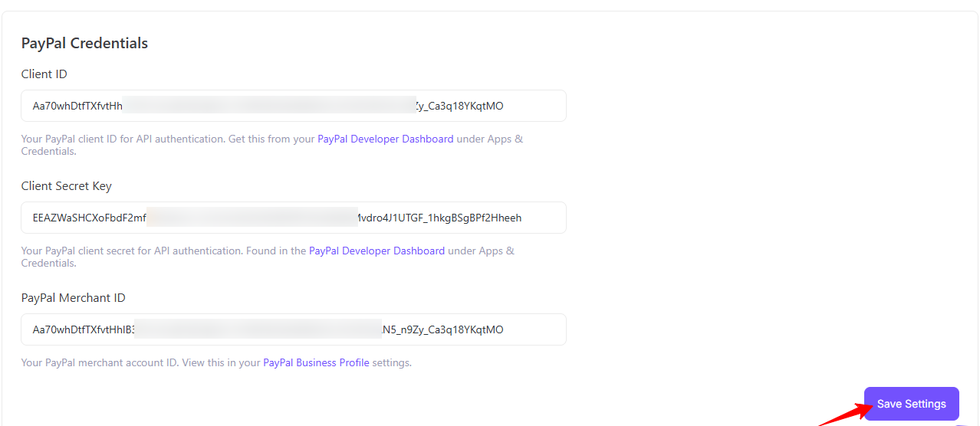Click the PayPal Credentials section heading

coord(84,44)
